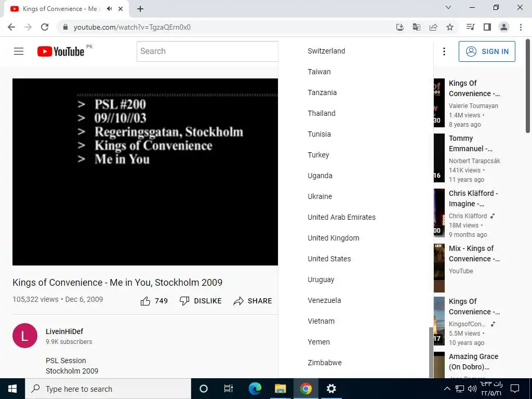Open the Tommy Emmanuel suggested video

471,143
